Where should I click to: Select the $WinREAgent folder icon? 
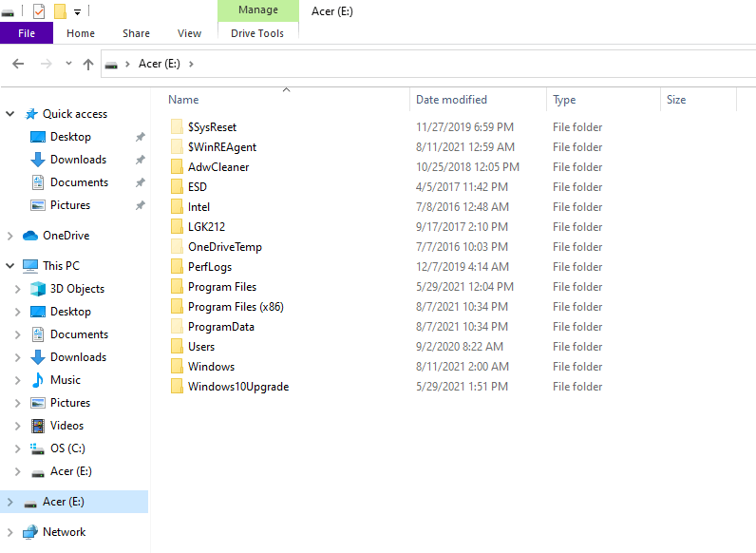tap(177, 146)
